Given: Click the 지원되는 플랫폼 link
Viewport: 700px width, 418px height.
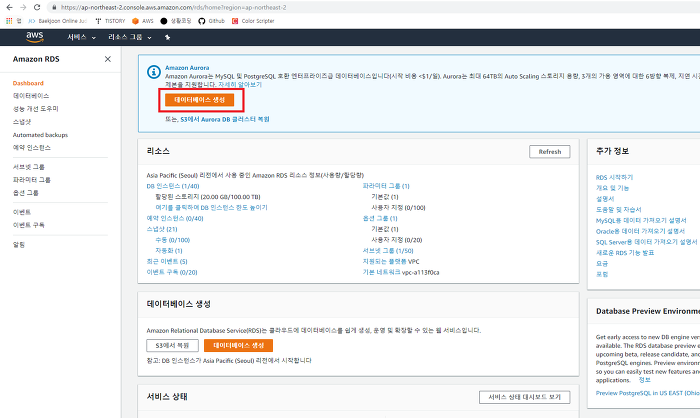Looking at the screenshot, I should coord(384,262).
